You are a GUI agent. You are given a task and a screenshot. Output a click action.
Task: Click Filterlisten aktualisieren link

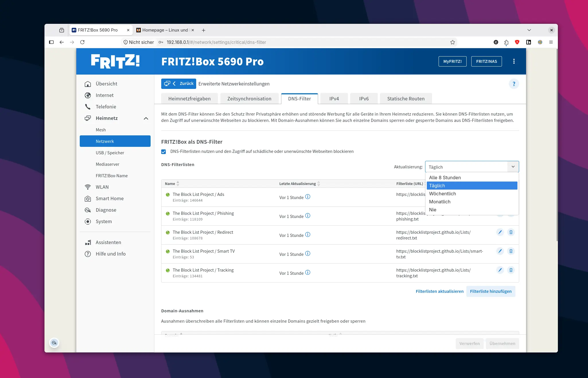439,291
